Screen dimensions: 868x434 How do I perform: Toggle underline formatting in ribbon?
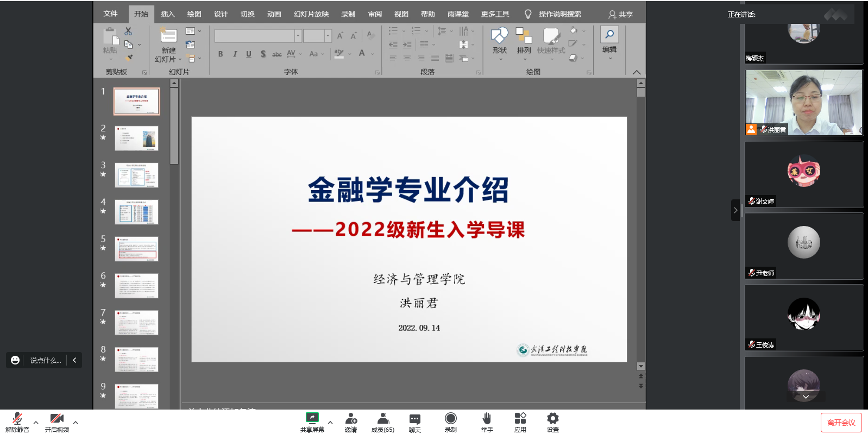[x=249, y=54]
